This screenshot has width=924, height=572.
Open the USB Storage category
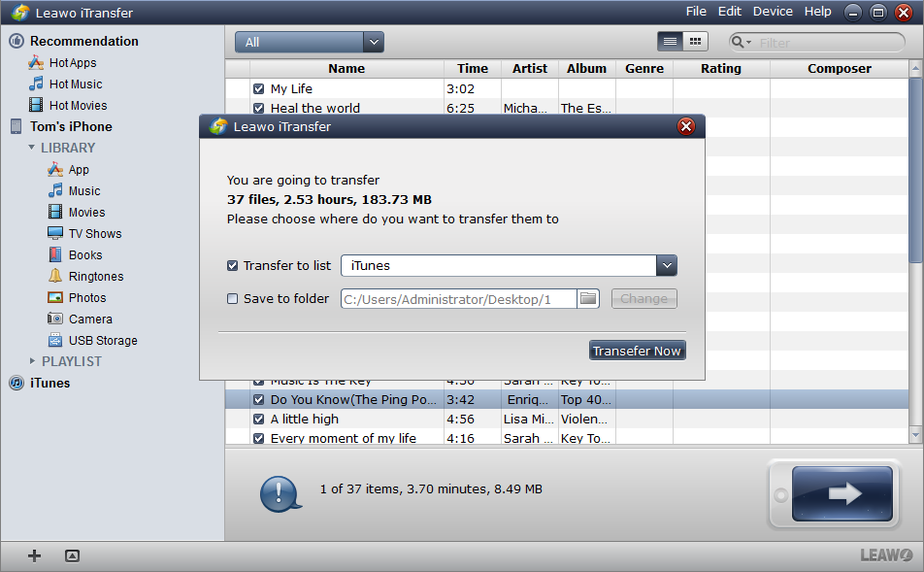103,340
